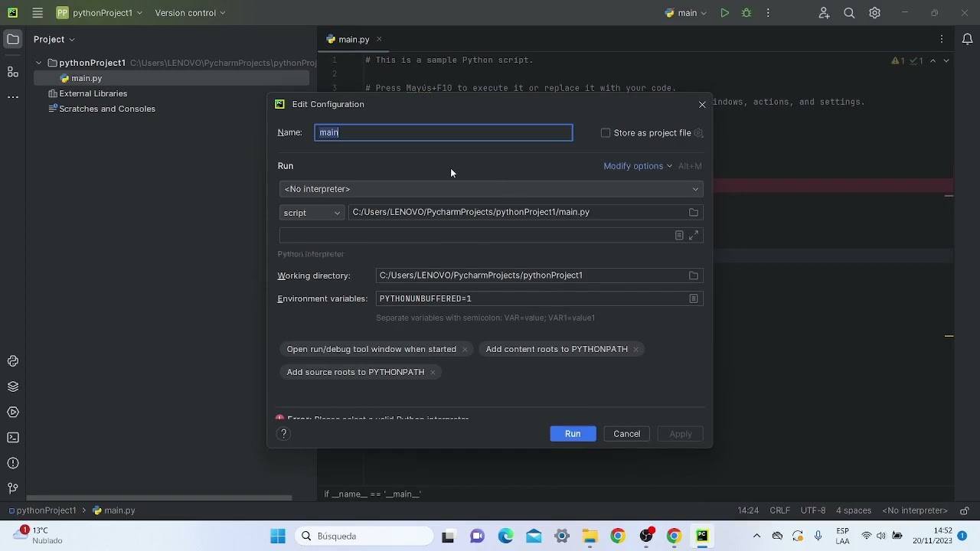Image resolution: width=980 pixels, height=551 pixels.
Task: Browse for script path folder icon
Action: coord(694,212)
